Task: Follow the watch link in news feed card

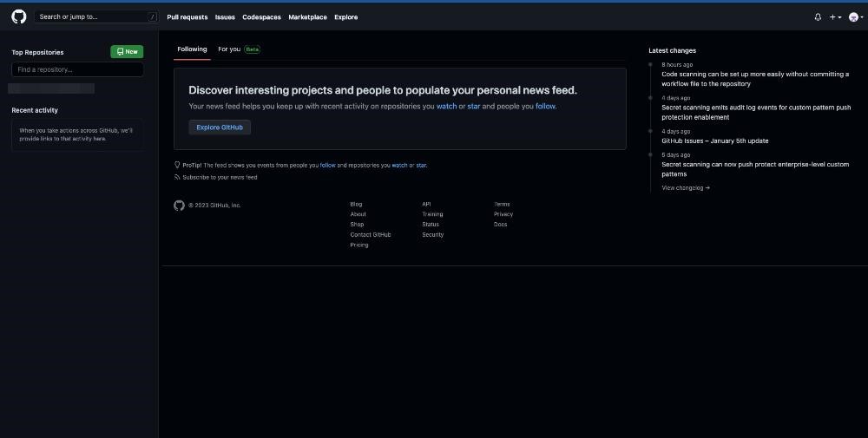Action: [446, 106]
